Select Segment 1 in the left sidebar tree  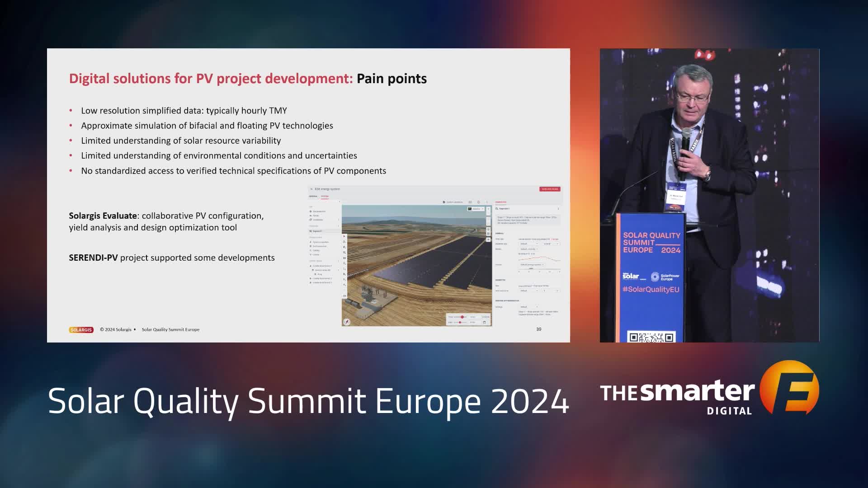click(x=317, y=231)
